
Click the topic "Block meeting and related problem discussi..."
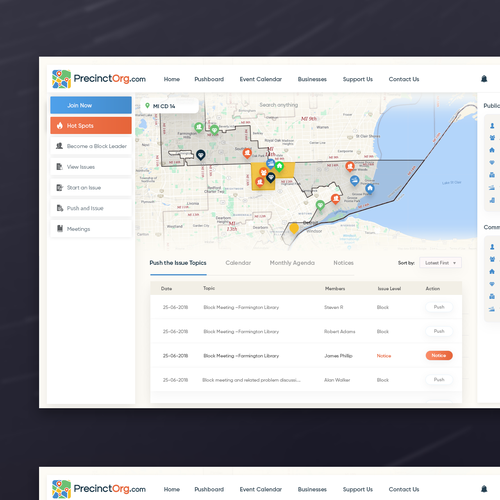[251, 380]
